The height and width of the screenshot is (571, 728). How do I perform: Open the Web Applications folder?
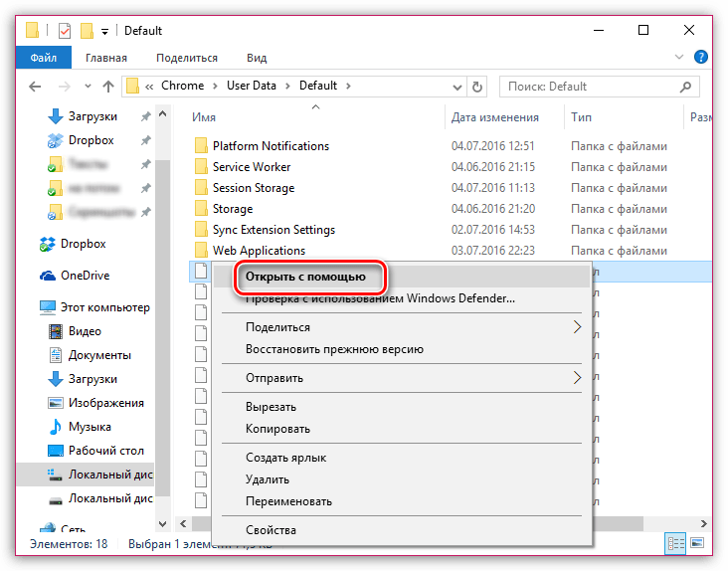(259, 251)
